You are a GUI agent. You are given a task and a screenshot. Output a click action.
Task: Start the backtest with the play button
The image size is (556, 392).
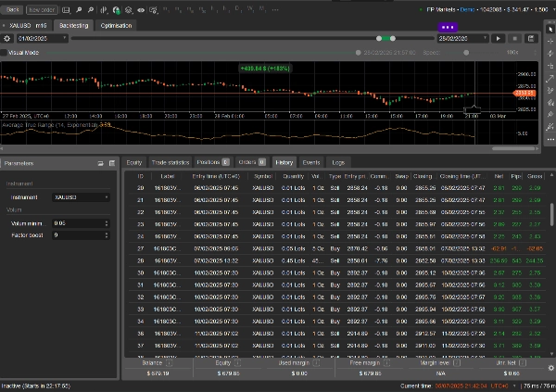coord(499,38)
